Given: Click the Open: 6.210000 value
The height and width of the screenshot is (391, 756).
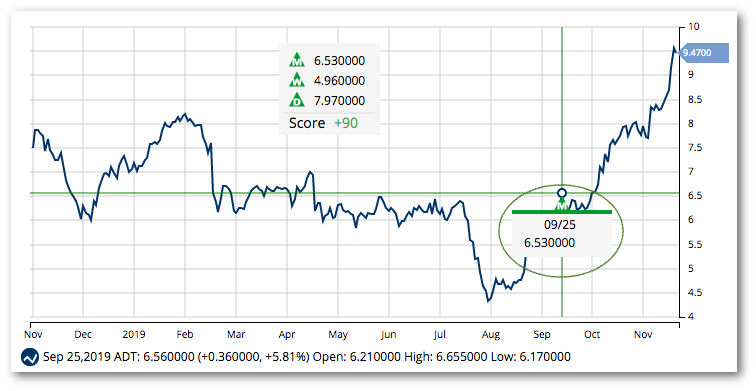Looking at the screenshot, I should 357,357.
